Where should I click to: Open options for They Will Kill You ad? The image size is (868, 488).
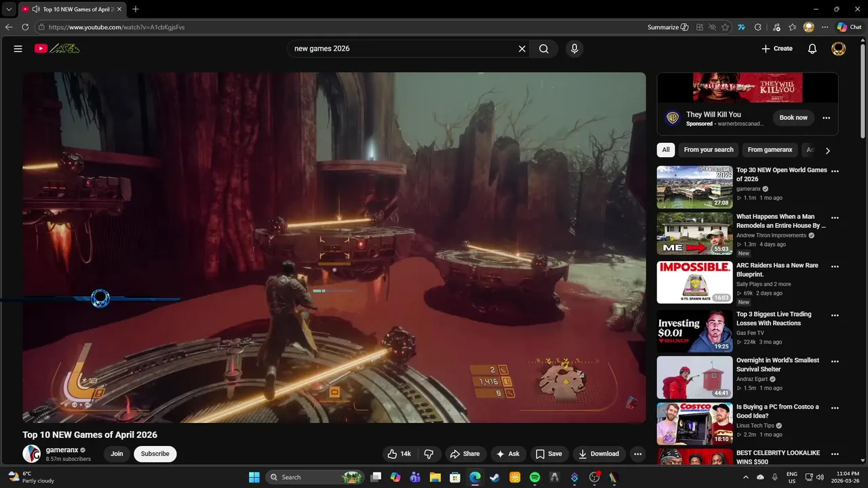pos(826,117)
